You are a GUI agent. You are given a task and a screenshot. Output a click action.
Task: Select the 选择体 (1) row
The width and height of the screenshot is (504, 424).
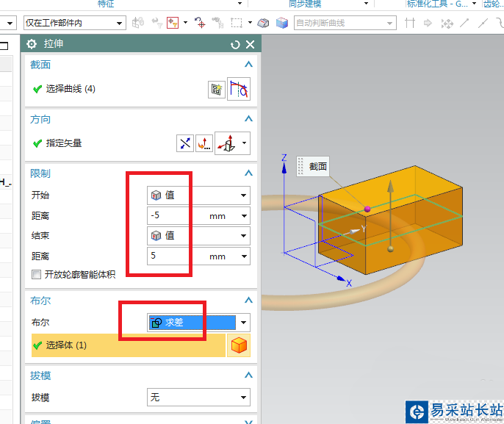click(x=129, y=345)
